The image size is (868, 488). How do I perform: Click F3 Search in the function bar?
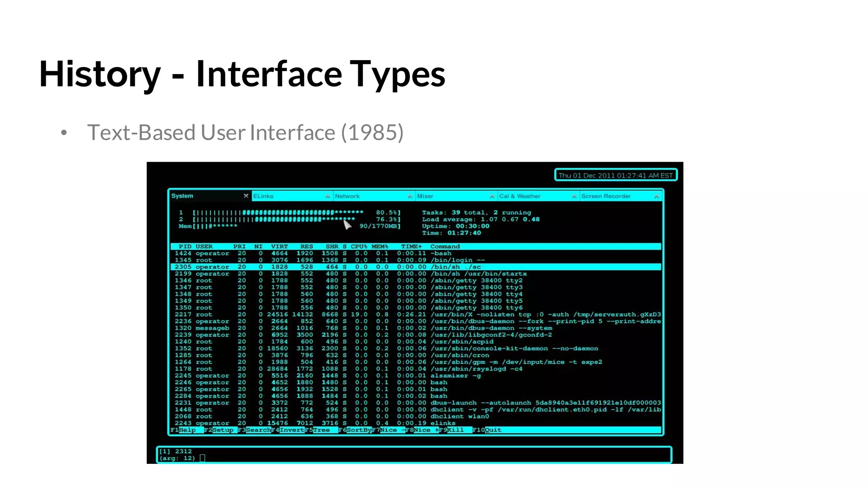(x=254, y=430)
